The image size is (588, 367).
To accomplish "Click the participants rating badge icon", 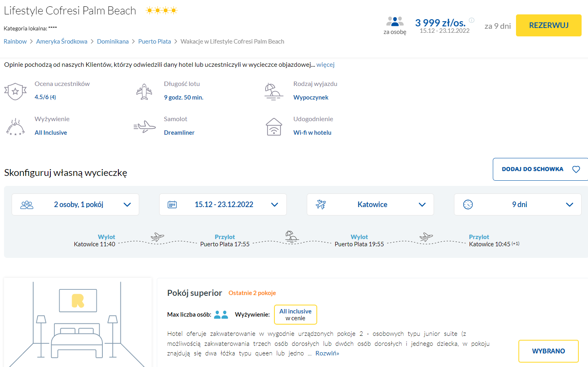I will (x=15, y=91).
